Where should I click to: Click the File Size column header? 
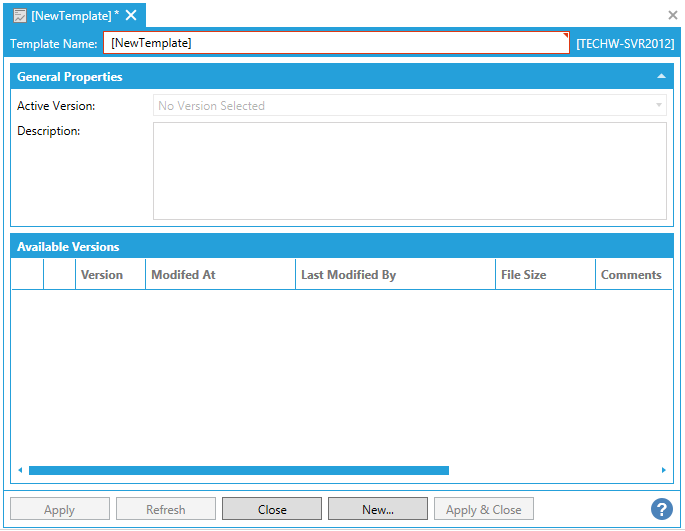click(x=523, y=275)
